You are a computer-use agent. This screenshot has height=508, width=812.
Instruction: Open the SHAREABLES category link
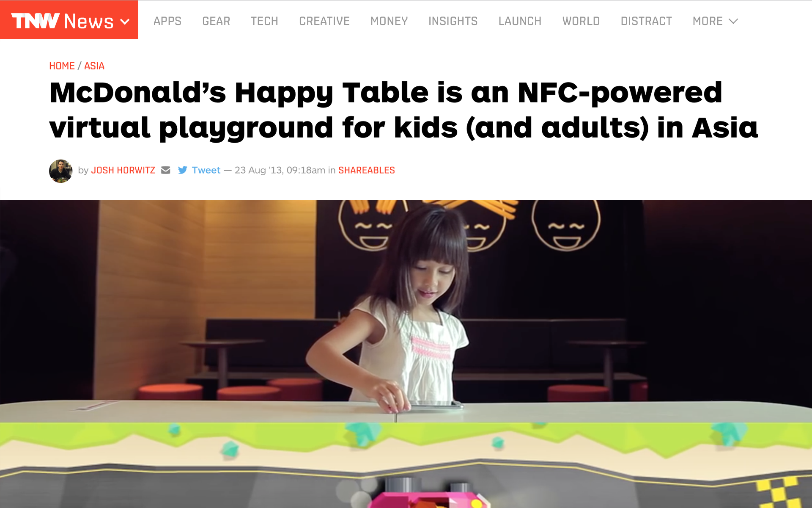(367, 170)
